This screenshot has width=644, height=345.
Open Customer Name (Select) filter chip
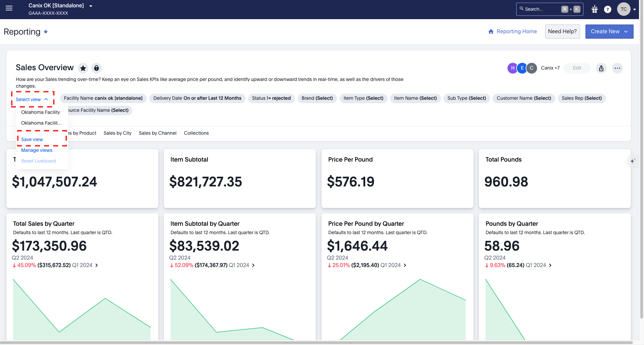click(x=524, y=98)
